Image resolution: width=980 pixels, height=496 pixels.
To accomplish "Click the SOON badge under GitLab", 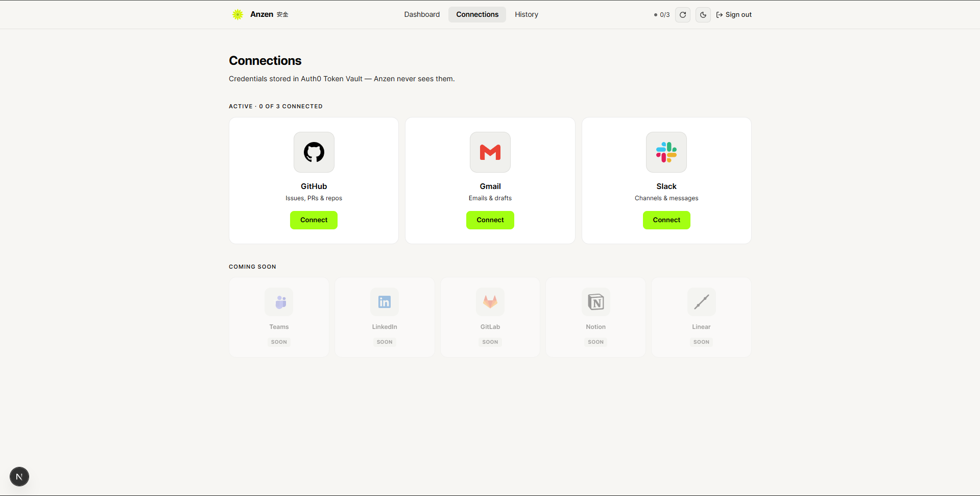I will (x=490, y=342).
